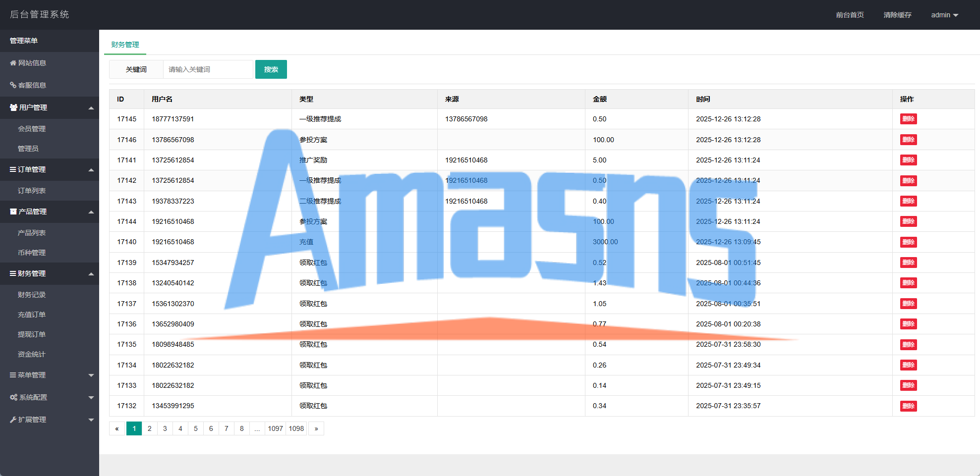The width and height of the screenshot is (980, 476).
Task: Click the wrench icon beside 扩展管理
Action: click(13, 420)
